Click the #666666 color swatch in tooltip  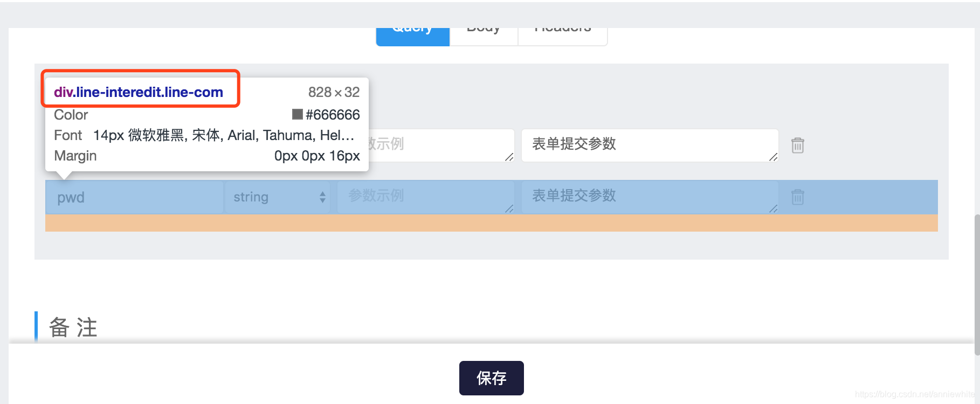[297, 114]
